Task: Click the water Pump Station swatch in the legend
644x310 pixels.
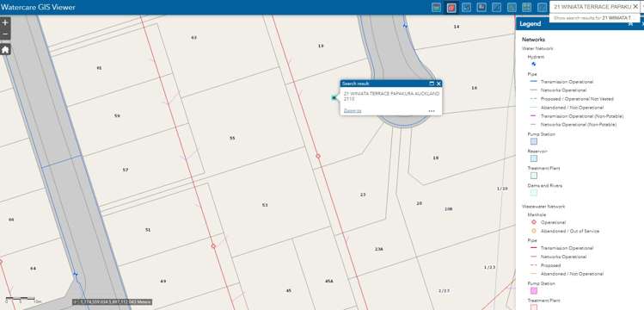Action: (x=534, y=141)
